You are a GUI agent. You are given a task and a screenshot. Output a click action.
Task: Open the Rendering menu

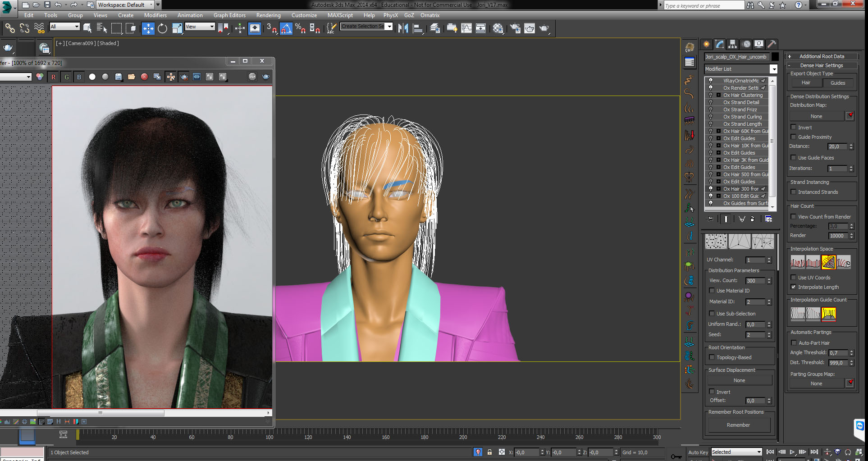(x=268, y=15)
